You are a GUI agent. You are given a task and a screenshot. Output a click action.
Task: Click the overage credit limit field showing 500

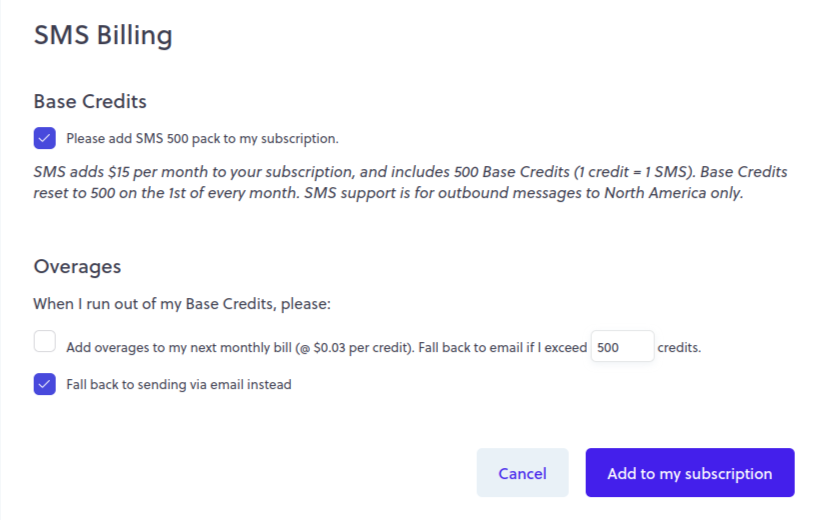621,347
